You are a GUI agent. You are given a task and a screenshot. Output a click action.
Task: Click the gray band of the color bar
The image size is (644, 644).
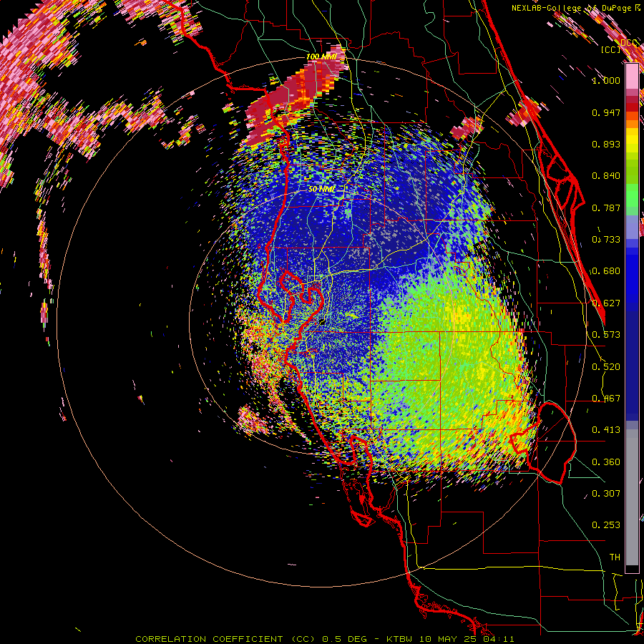click(x=632, y=497)
